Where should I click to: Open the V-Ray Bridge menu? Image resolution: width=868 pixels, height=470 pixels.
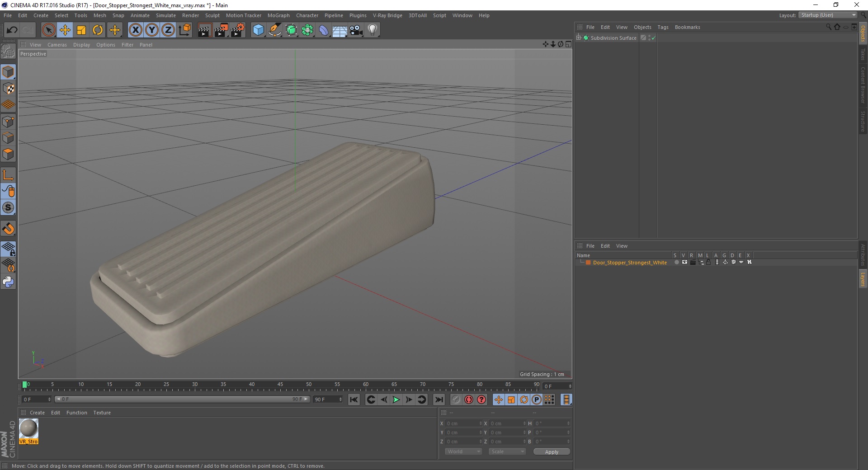[387, 15]
